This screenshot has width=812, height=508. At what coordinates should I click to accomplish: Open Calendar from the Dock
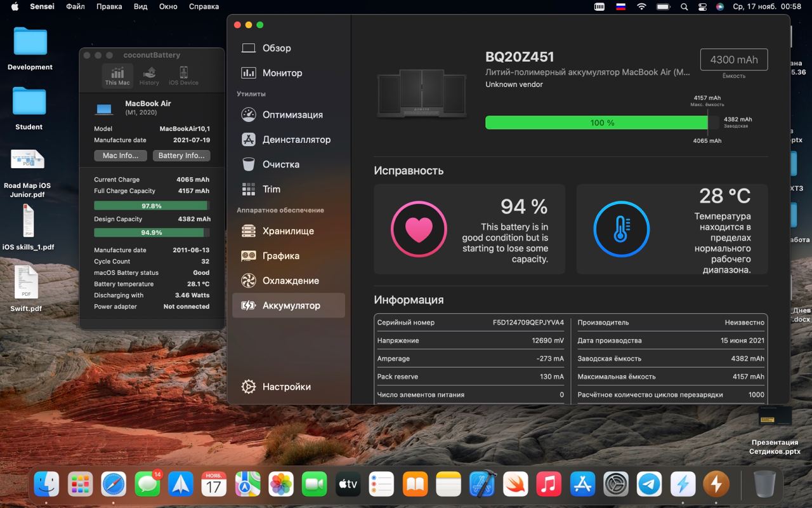pyautogui.click(x=214, y=485)
